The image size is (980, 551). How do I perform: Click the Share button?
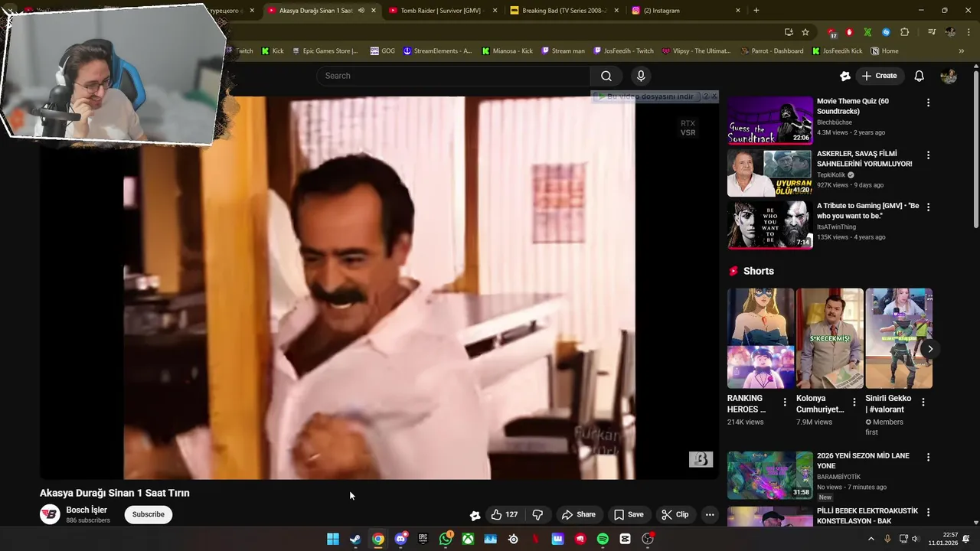point(578,514)
